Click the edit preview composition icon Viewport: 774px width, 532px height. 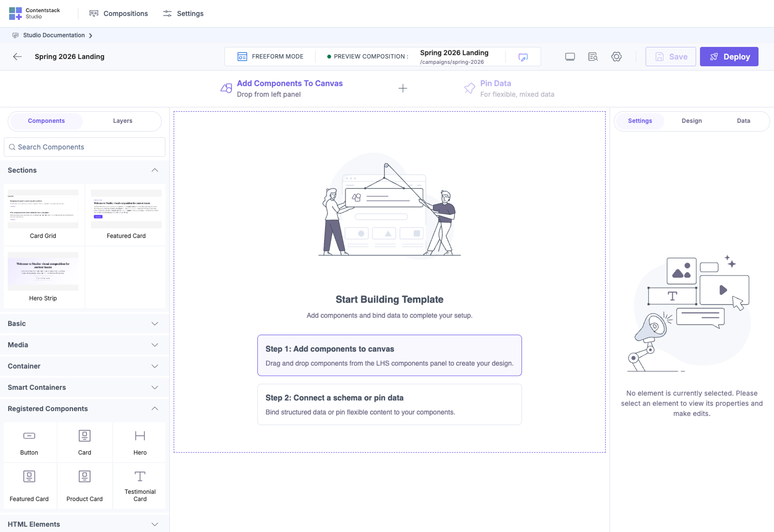click(x=523, y=57)
